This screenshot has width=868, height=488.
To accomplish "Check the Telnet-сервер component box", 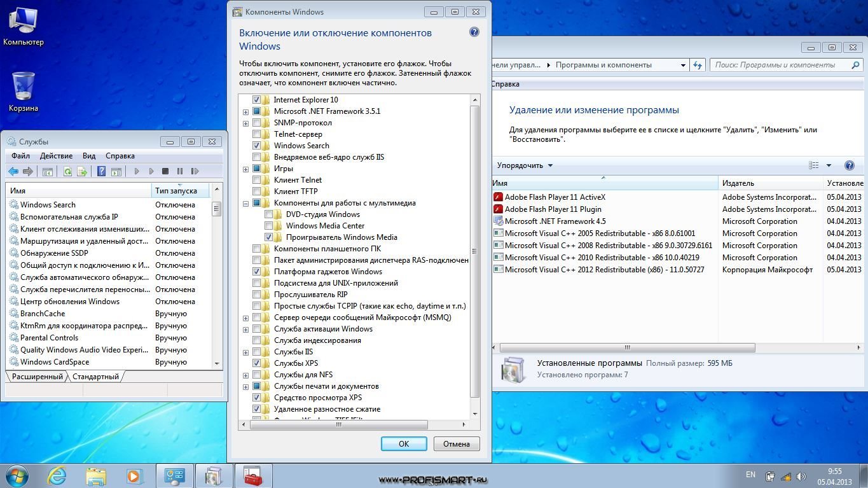I will [x=257, y=134].
